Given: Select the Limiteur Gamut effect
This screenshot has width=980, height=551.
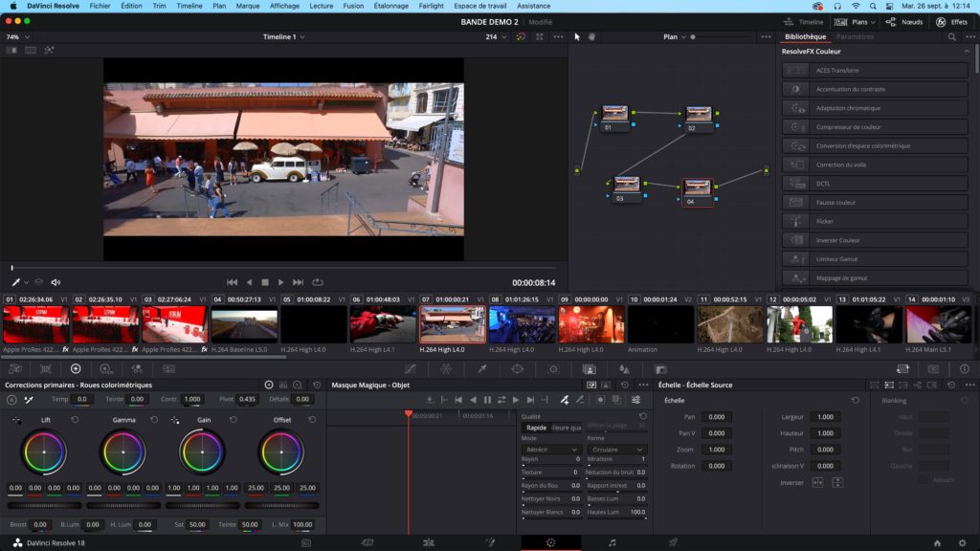Looking at the screenshot, I should coord(875,259).
